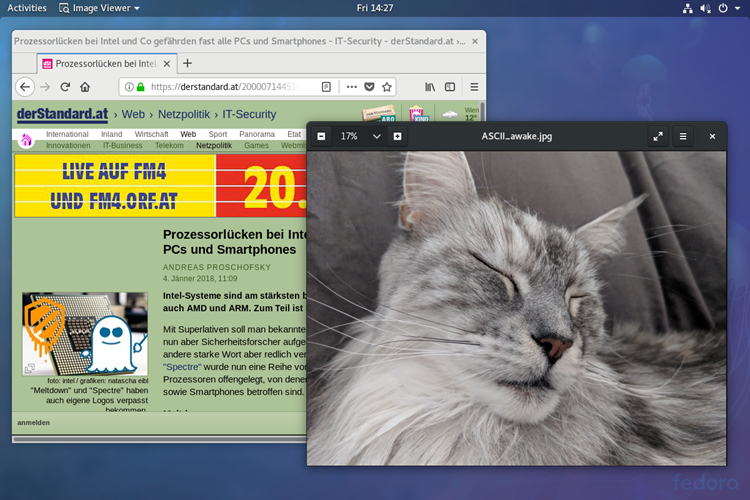This screenshot has width=750, height=500.
Task: Select Wirtschaft in the site navigation
Action: pos(151,134)
